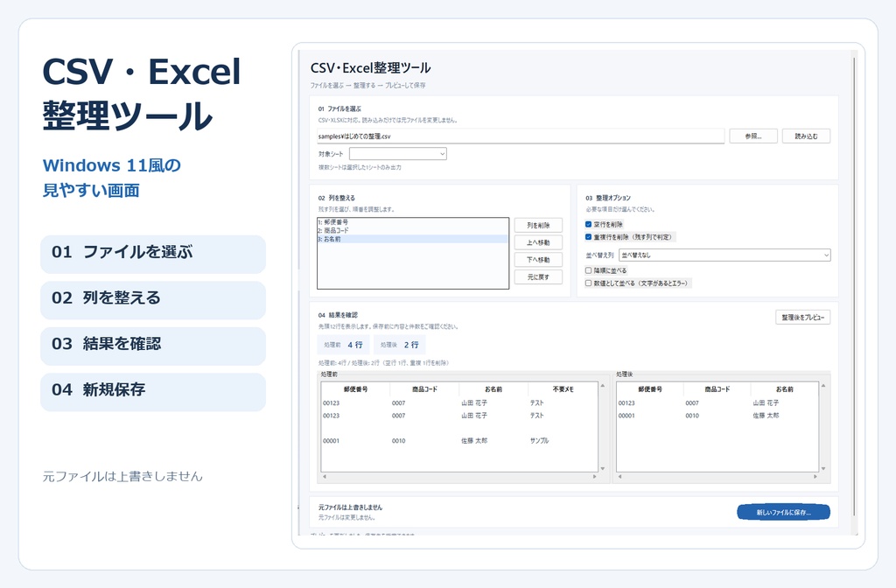896x588 pixels.
Task: Click 商品コード header in 処理後 table
Action: point(717,389)
